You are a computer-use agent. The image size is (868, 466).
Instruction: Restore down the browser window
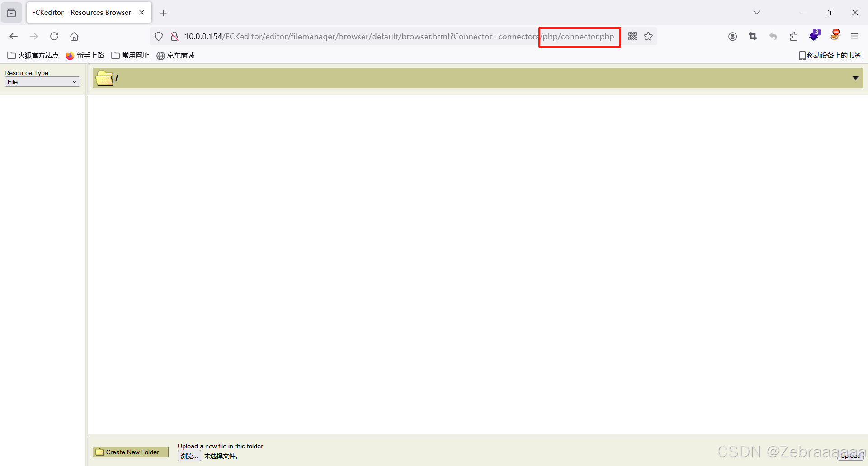(830, 13)
